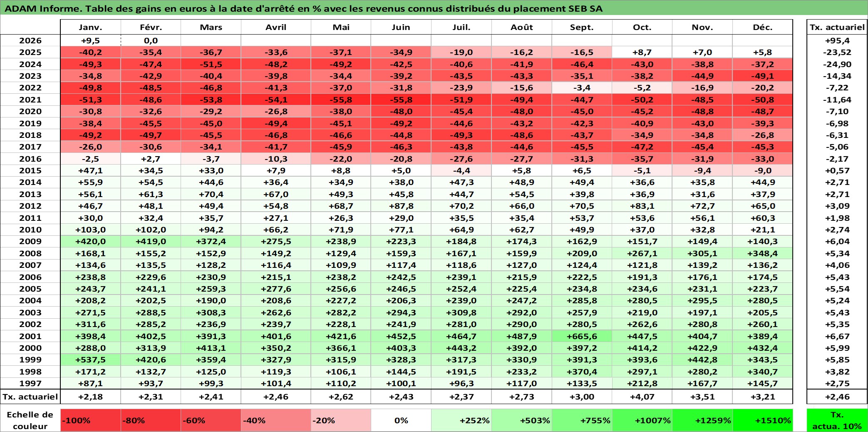Click the +419,0 cell in 2009 row
Screen dimensions: 868x432
[151, 241]
